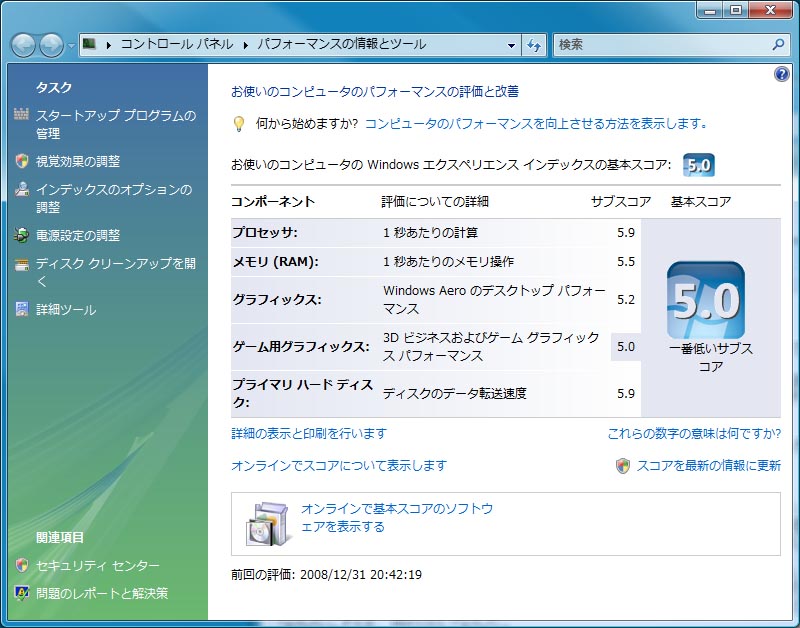The height and width of the screenshot is (628, 800).
Task: Open オンラインで基本スコアのソフトウェアを表示する link
Action: (x=397, y=517)
